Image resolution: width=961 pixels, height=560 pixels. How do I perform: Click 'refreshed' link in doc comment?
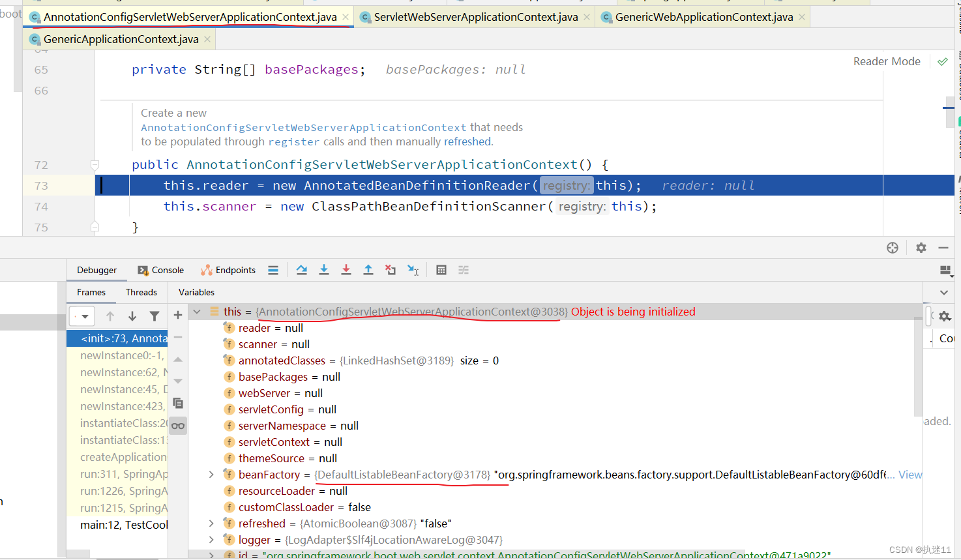pyautogui.click(x=467, y=141)
